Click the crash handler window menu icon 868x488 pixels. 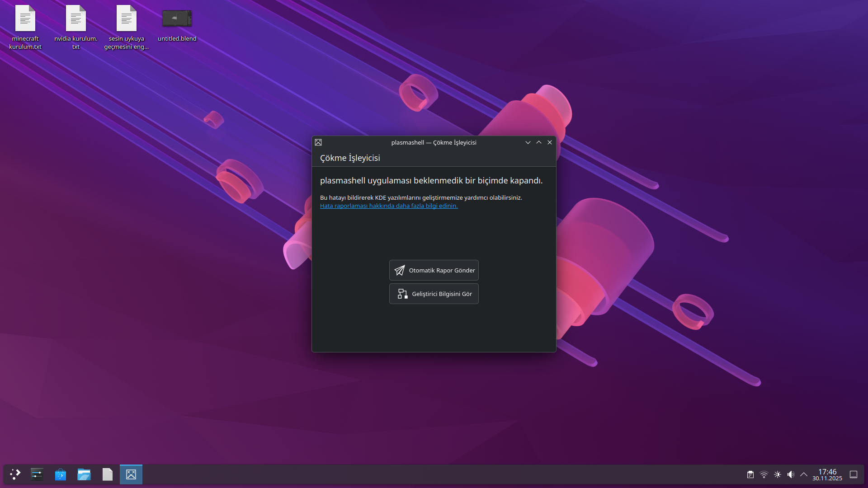click(318, 142)
